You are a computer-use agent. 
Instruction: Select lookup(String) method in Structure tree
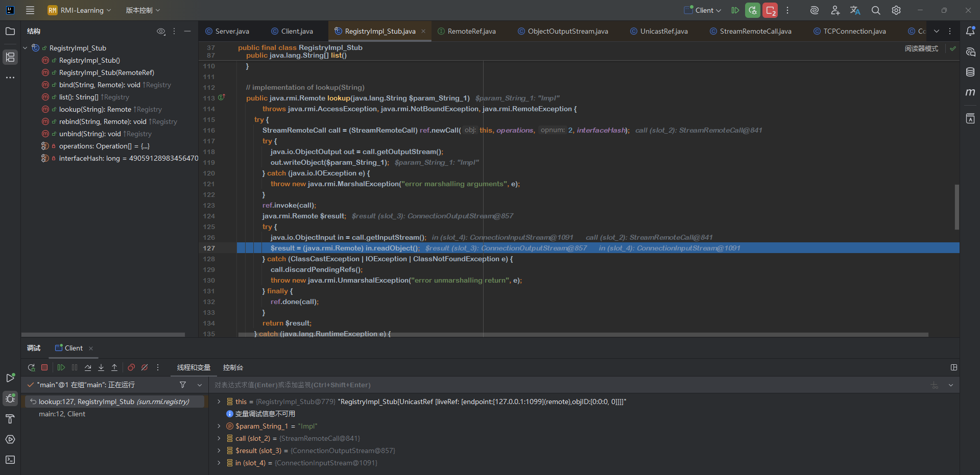click(x=95, y=109)
